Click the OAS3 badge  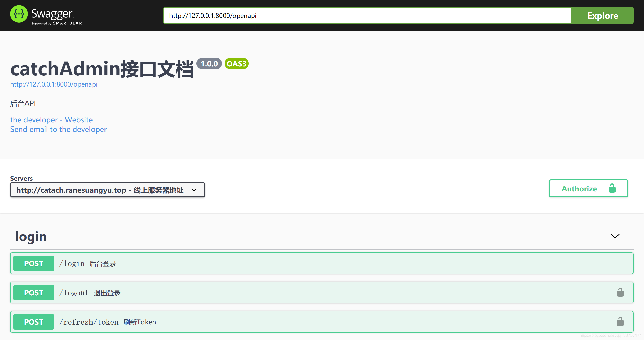click(x=236, y=64)
